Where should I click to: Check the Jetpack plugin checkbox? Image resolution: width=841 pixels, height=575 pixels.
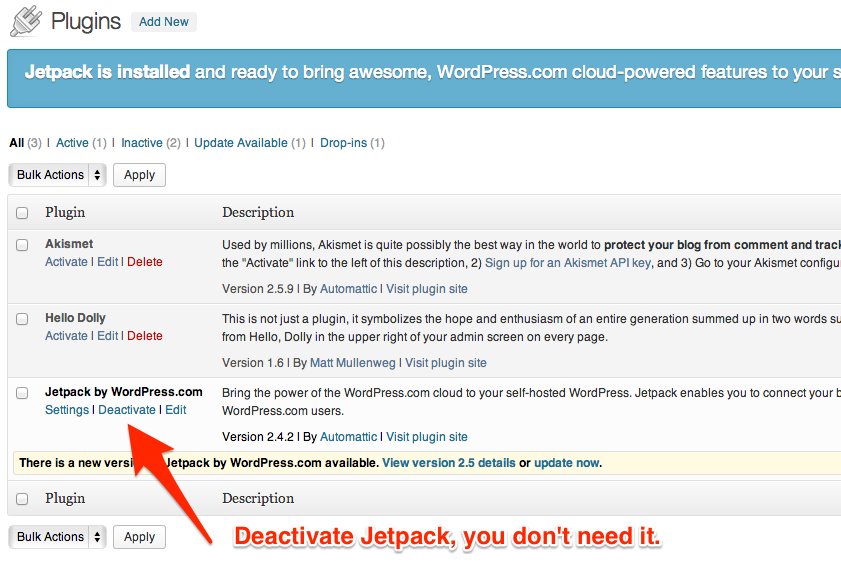22,393
